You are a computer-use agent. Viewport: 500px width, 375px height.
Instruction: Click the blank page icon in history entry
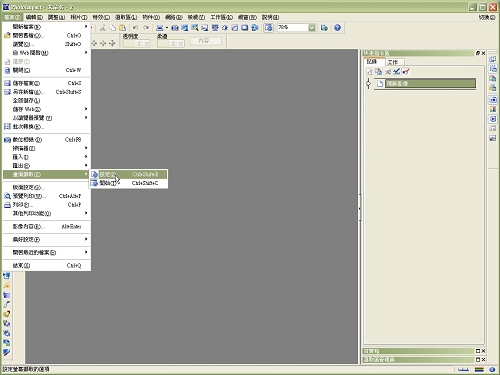coord(380,84)
